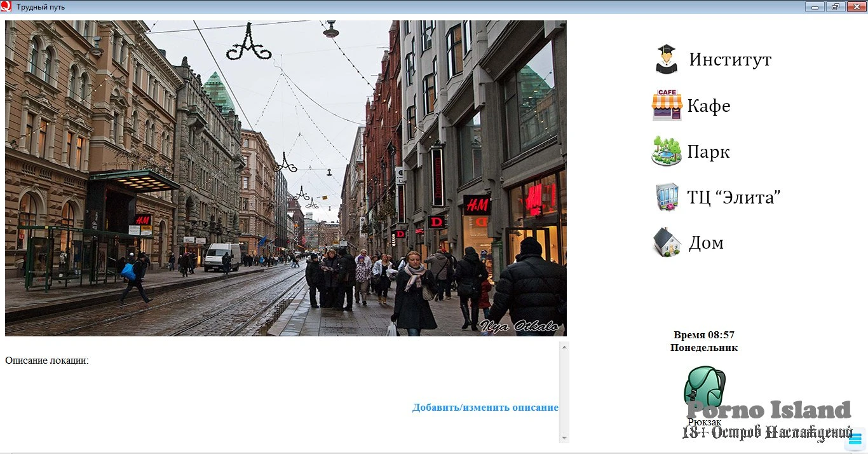This screenshot has height=454, width=868.
Task: Click the Институт text label
Action: click(x=730, y=60)
